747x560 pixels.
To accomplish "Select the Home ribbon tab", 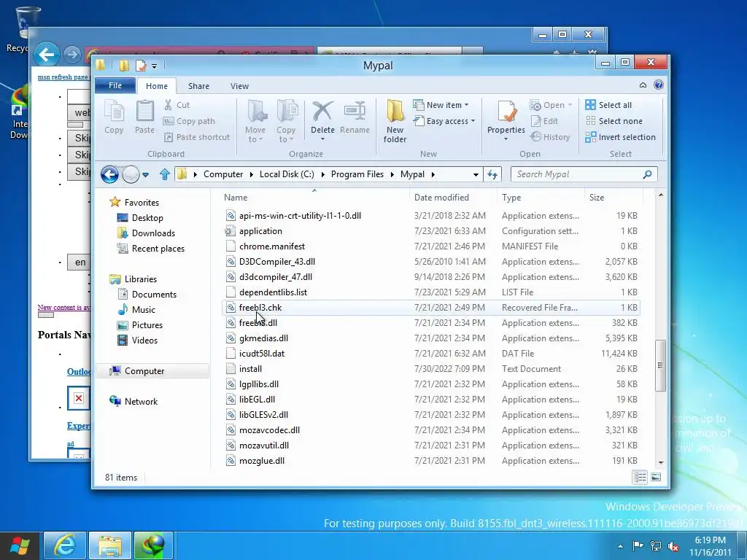I will [x=157, y=86].
